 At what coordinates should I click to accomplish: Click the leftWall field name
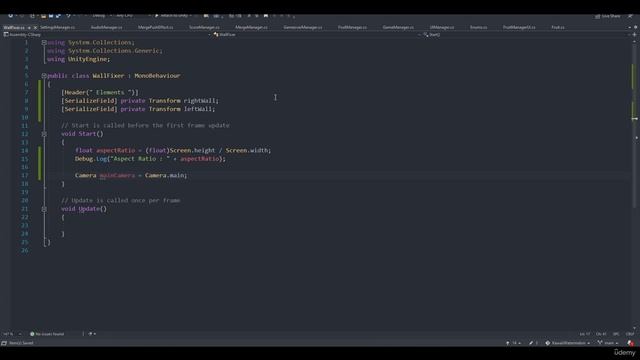coord(198,109)
